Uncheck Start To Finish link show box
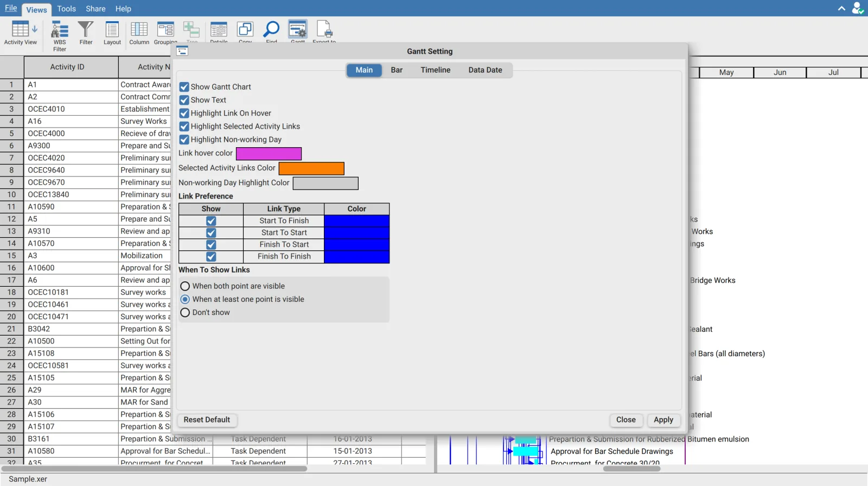This screenshot has width=868, height=486. pyautogui.click(x=211, y=221)
